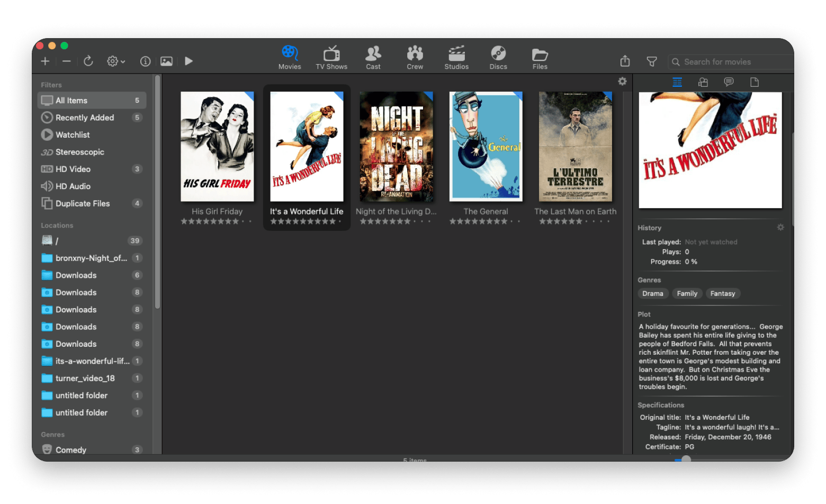Select the comments bubble tab in the inspector

click(729, 82)
